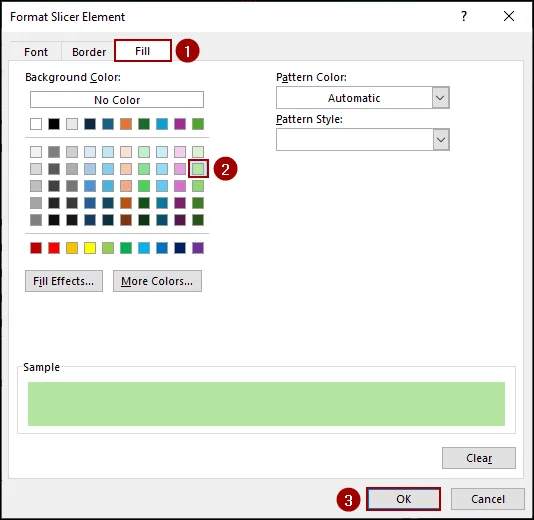Viewport: 534px width, 520px height.
Task: Pick the medium blue standard color swatch
Action: (162, 248)
